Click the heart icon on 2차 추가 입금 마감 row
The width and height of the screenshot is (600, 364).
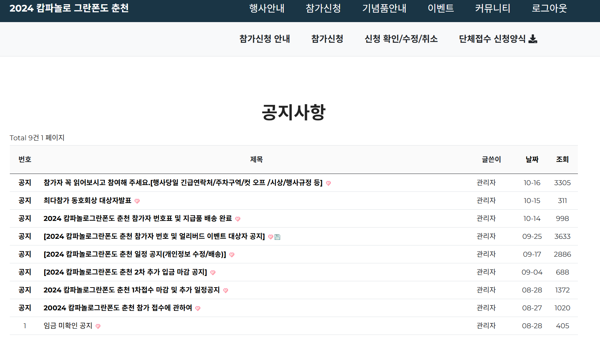click(x=213, y=272)
